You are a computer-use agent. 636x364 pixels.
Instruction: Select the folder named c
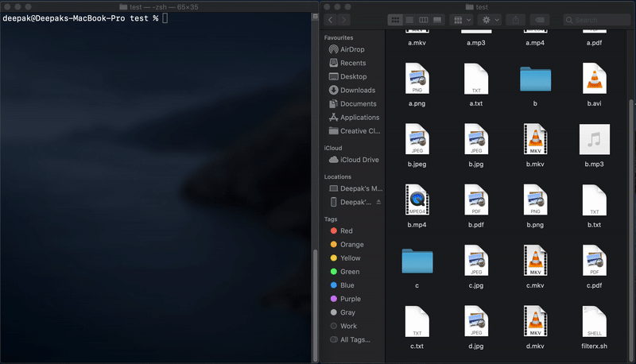tap(417, 261)
